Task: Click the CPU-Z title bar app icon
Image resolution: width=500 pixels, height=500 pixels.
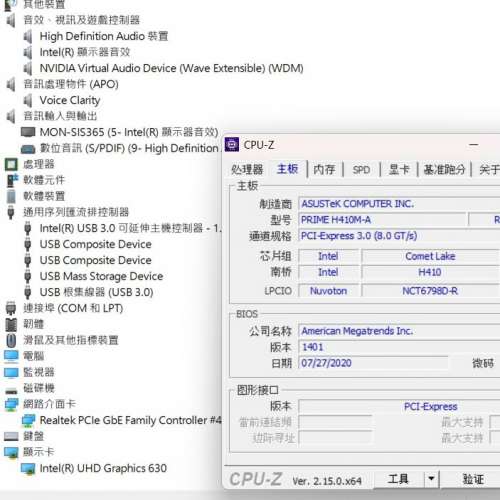Action: pyautogui.click(x=232, y=144)
